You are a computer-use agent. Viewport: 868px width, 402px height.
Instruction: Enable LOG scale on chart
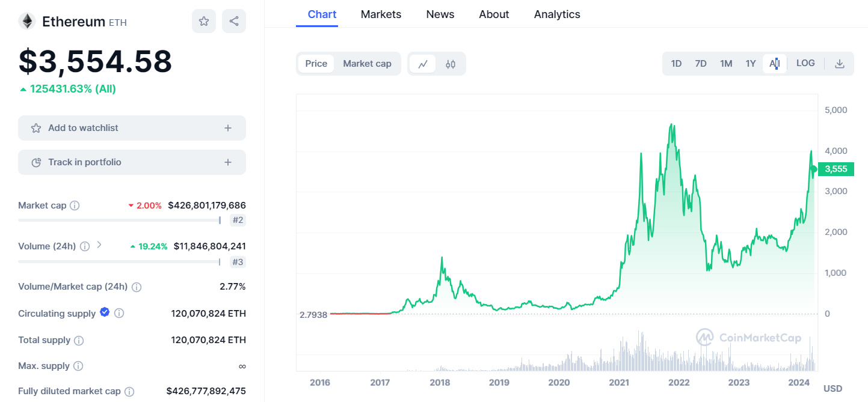pyautogui.click(x=805, y=63)
